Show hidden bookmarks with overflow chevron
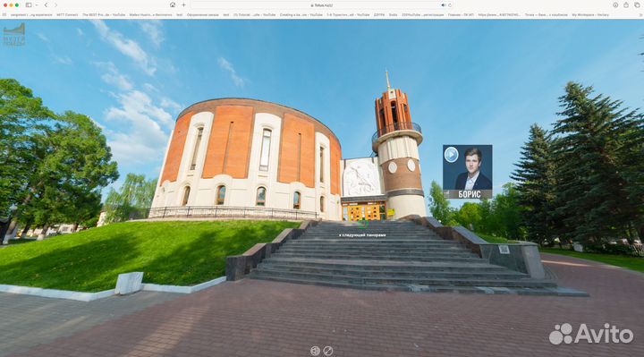This screenshot has width=644, height=357. click(x=640, y=15)
